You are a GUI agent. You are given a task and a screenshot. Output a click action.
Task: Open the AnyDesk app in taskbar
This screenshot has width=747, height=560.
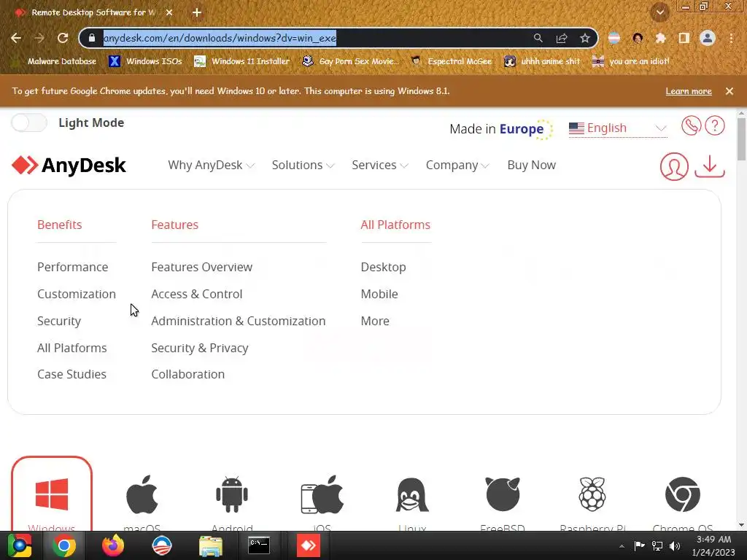[x=309, y=545]
